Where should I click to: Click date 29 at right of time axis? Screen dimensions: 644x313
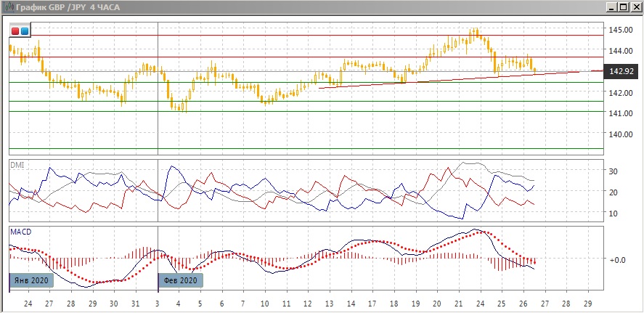click(x=587, y=304)
